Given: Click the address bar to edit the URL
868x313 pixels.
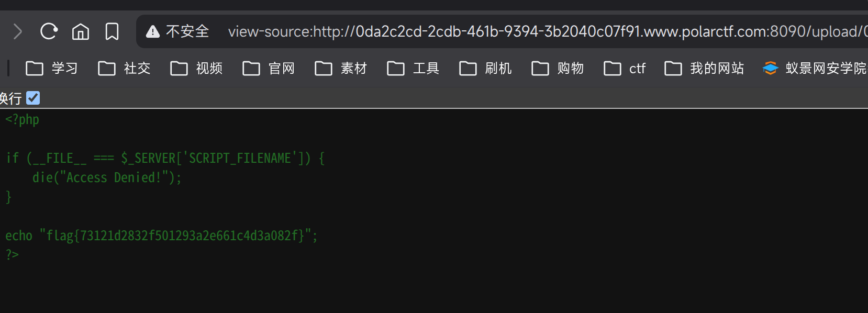Looking at the screenshot, I should click(x=471, y=31).
